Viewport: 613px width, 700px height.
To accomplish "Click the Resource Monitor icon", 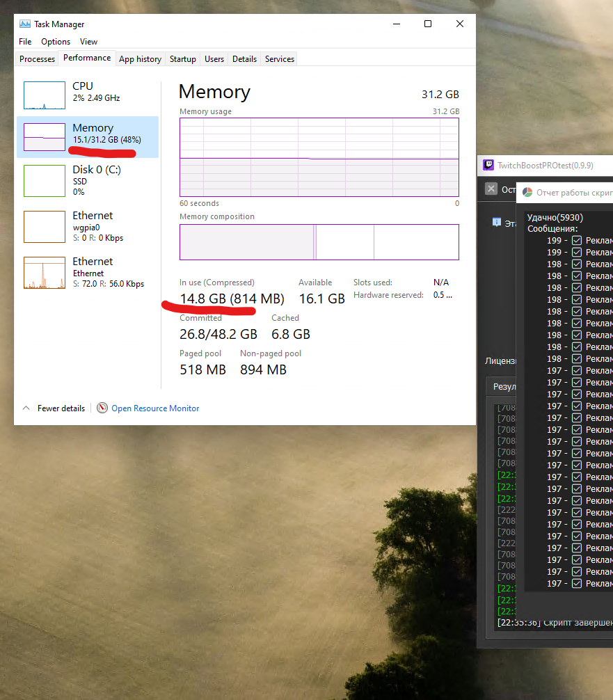I will (102, 408).
